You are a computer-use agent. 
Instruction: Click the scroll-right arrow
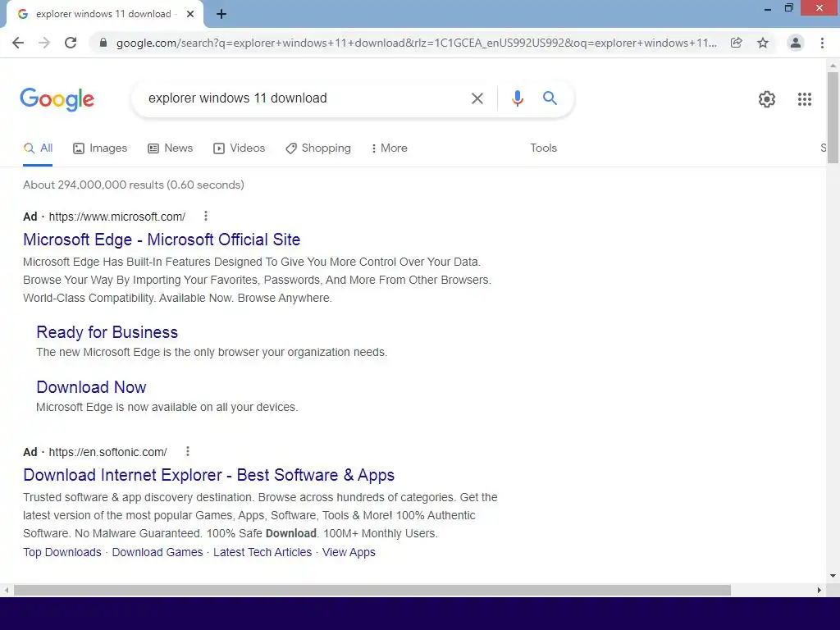pos(819,591)
